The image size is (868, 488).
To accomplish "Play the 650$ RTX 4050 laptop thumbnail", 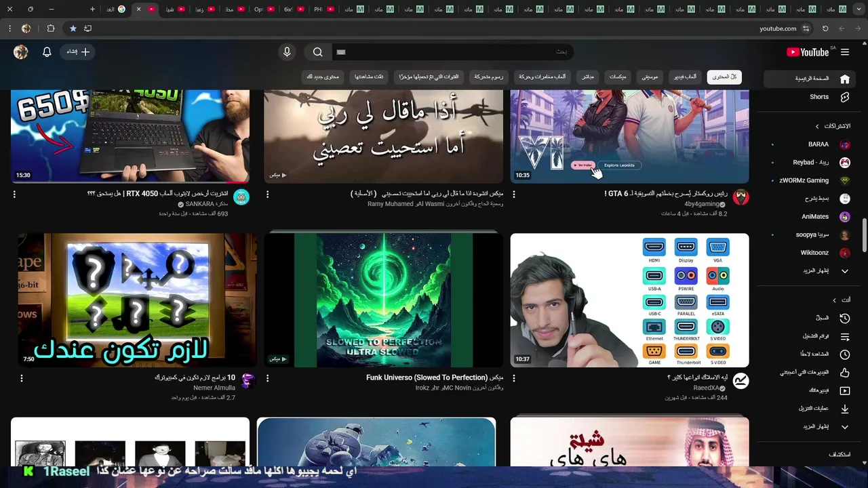I will tap(130, 136).
